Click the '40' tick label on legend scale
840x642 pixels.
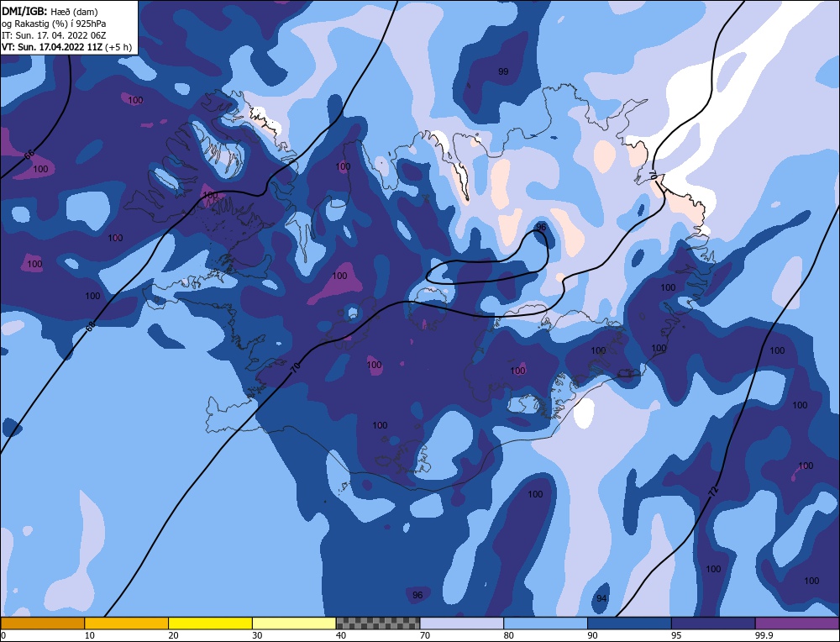pos(341,635)
